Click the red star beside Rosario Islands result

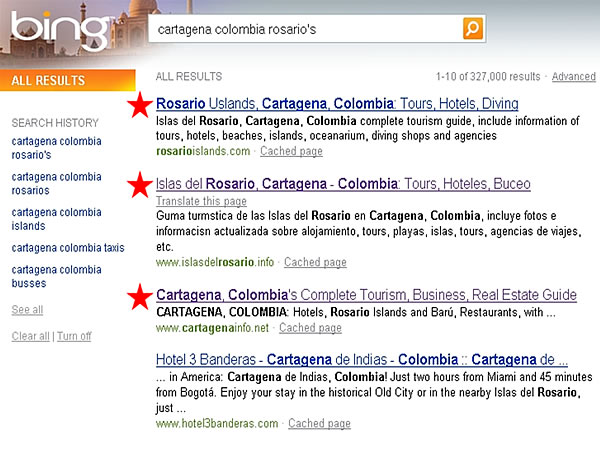click(142, 104)
